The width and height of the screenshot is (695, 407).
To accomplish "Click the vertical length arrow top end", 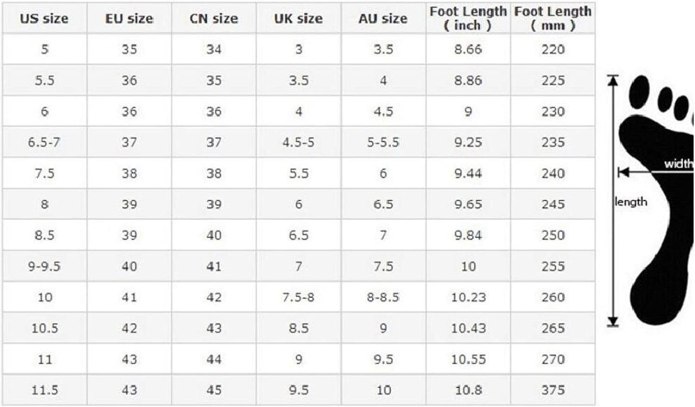I will (613, 79).
